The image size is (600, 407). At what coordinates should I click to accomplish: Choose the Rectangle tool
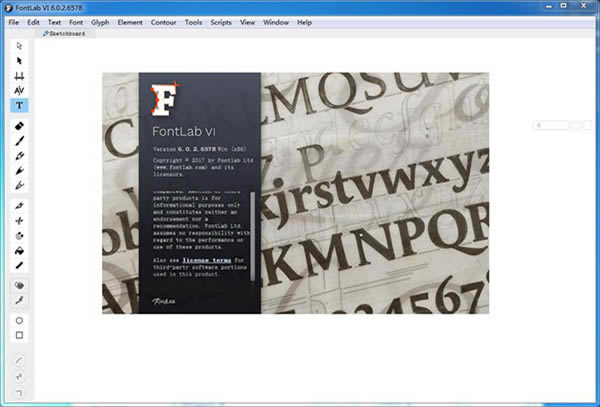pos(20,335)
